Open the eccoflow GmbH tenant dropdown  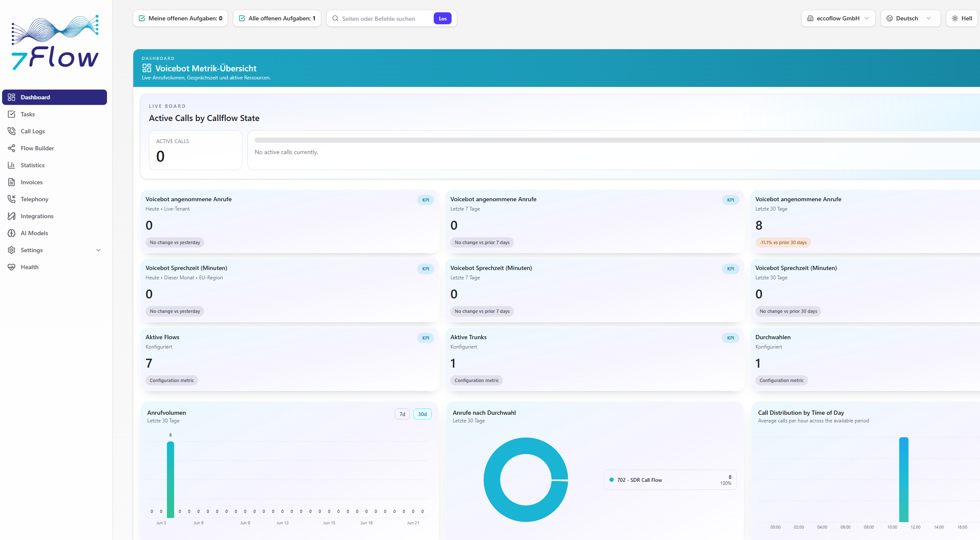pyautogui.click(x=838, y=18)
